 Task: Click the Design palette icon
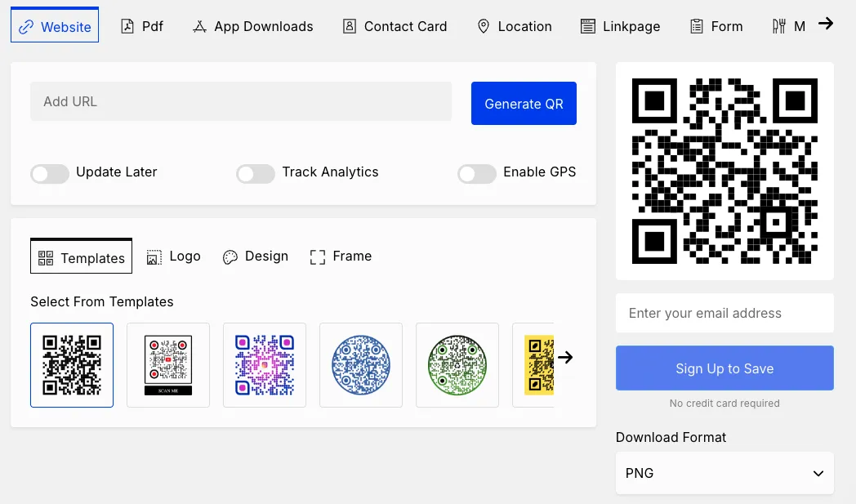pos(230,256)
